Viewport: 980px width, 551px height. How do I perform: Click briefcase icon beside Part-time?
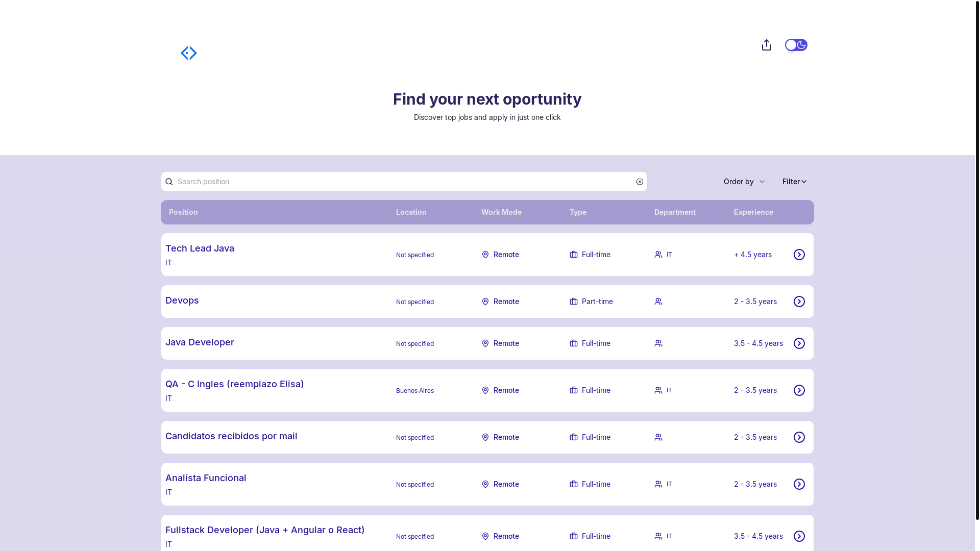pos(574,302)
